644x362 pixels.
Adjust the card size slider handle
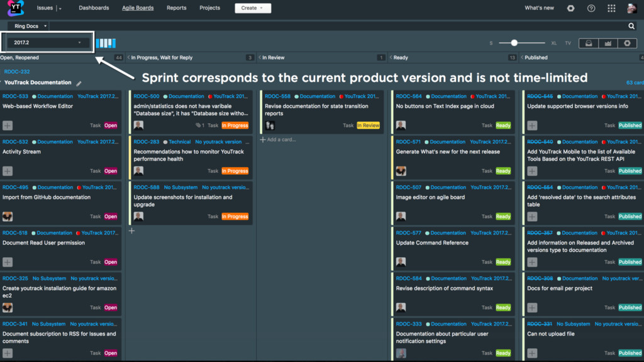click(x=514, y=43)
